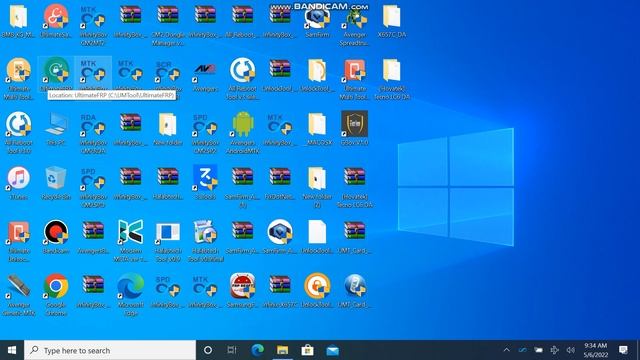The height and width of the screenshot is (360, 640).
Task: Open the Modem META shortcut
Action: tap(131, 241)
